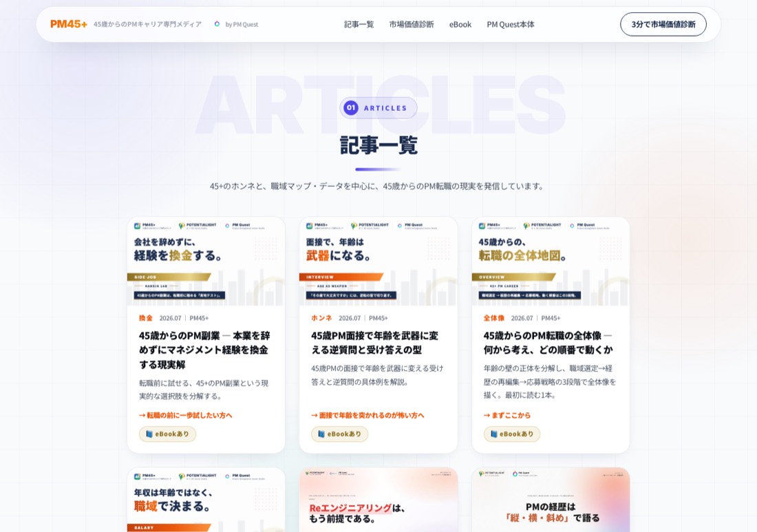Click 全体像 category tag
The width and height of the screenshot is (757, 532).
494,318
